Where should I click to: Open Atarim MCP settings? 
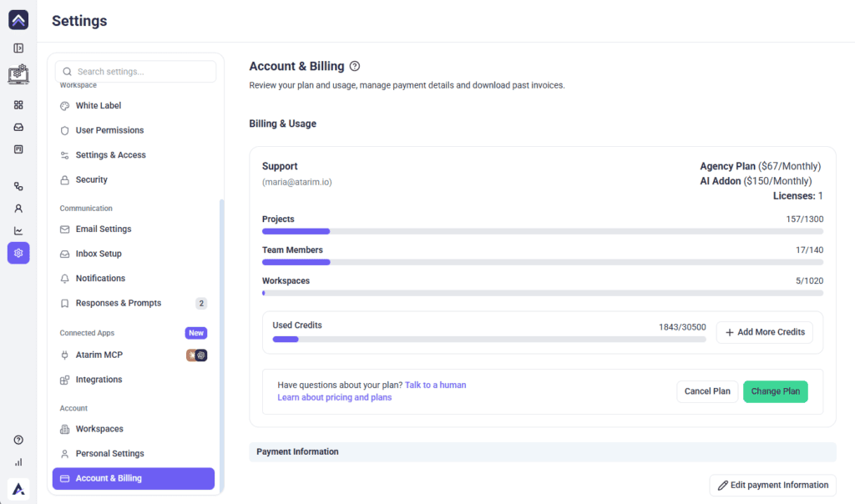(134, 355)
